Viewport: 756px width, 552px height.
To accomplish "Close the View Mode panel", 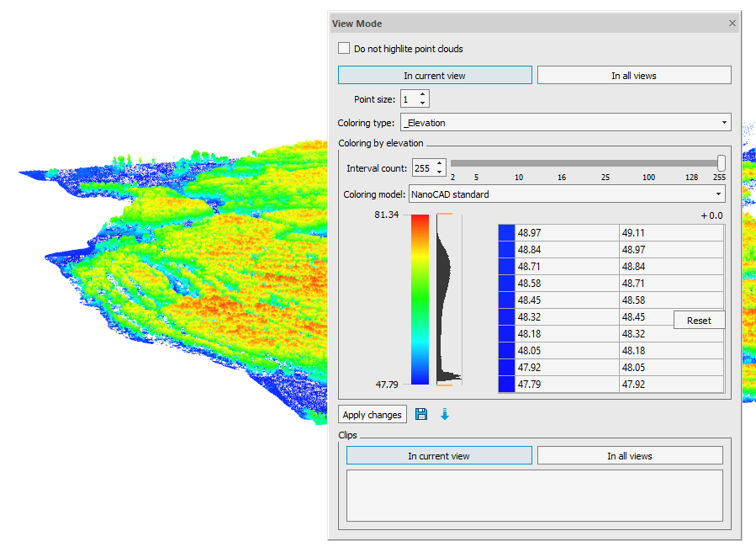I will click(x=732, y=24).
